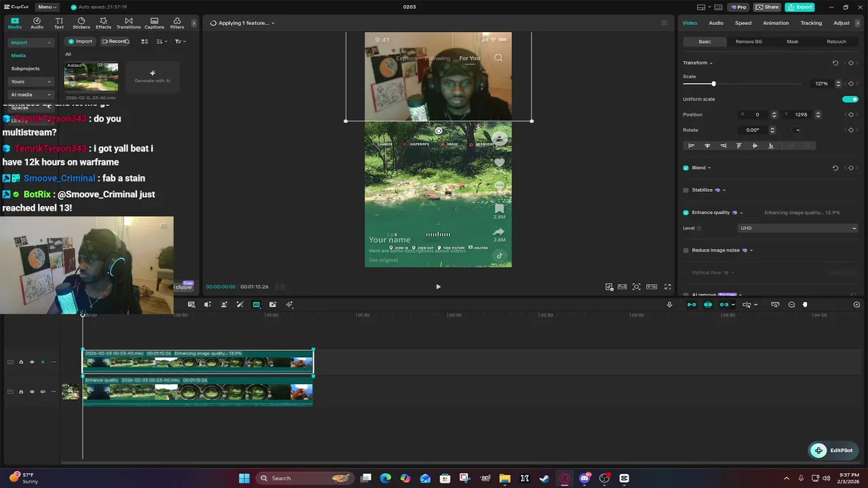Click the Scale slider handle
This screenshot has width=868, height=488.
713,84
